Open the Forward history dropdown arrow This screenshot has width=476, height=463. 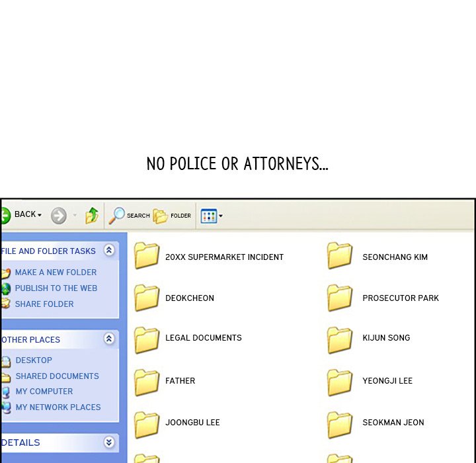click(75, 216)
